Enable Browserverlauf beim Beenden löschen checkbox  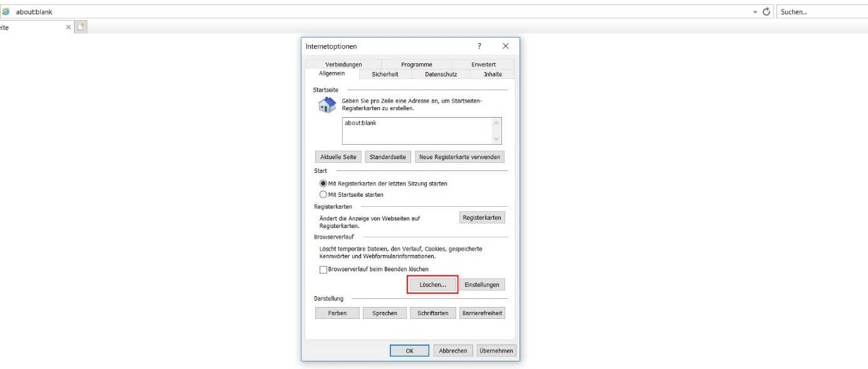point(323,269)
